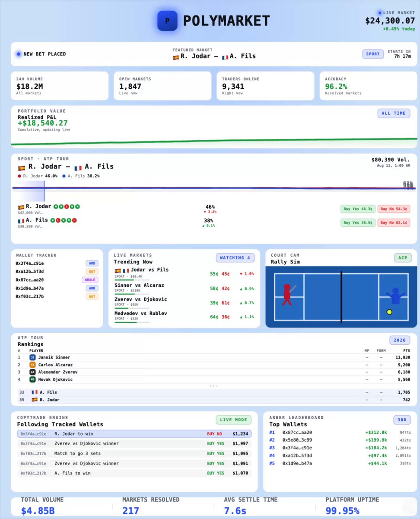420x519 pixels.
Task: Click the SPORT tag in featured market
Action: [373, 54]
